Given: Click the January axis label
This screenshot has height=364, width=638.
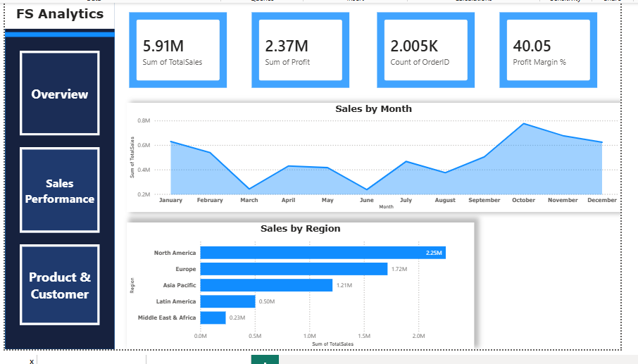Looking at the screenshot, I should [x=170, y=200].
